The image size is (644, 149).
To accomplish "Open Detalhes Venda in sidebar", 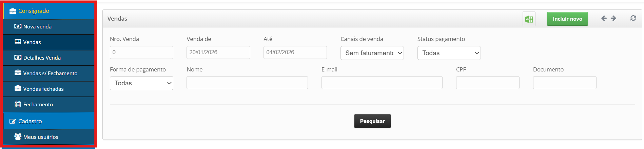I will (42, 58).
